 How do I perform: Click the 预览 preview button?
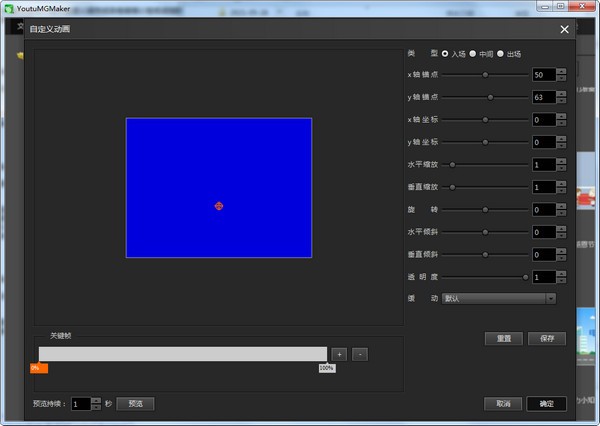point(136,404)
